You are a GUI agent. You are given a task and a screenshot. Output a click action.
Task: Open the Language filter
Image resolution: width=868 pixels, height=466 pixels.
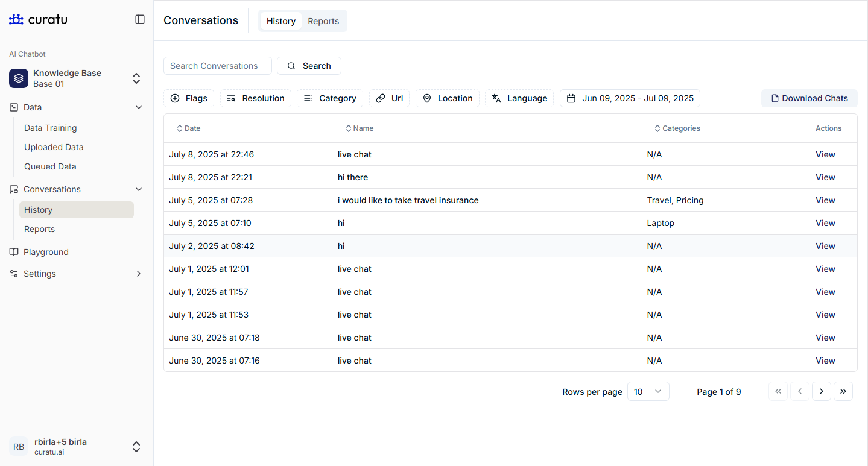point(519,98)
